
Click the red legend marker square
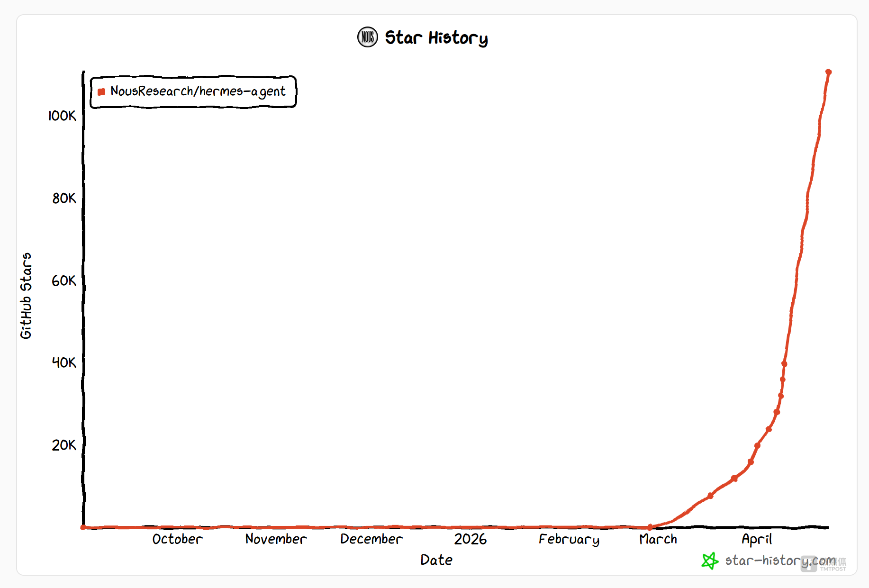click(x=101, y=92)
